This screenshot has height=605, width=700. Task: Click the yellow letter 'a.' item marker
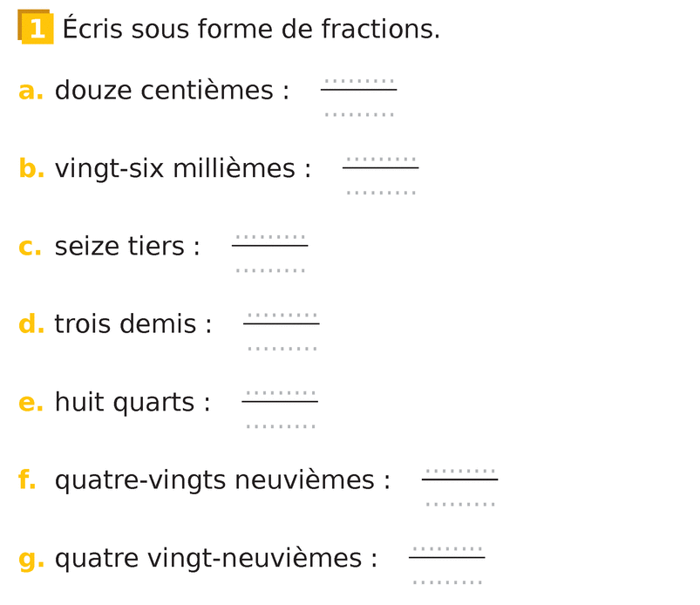point(31,91)
